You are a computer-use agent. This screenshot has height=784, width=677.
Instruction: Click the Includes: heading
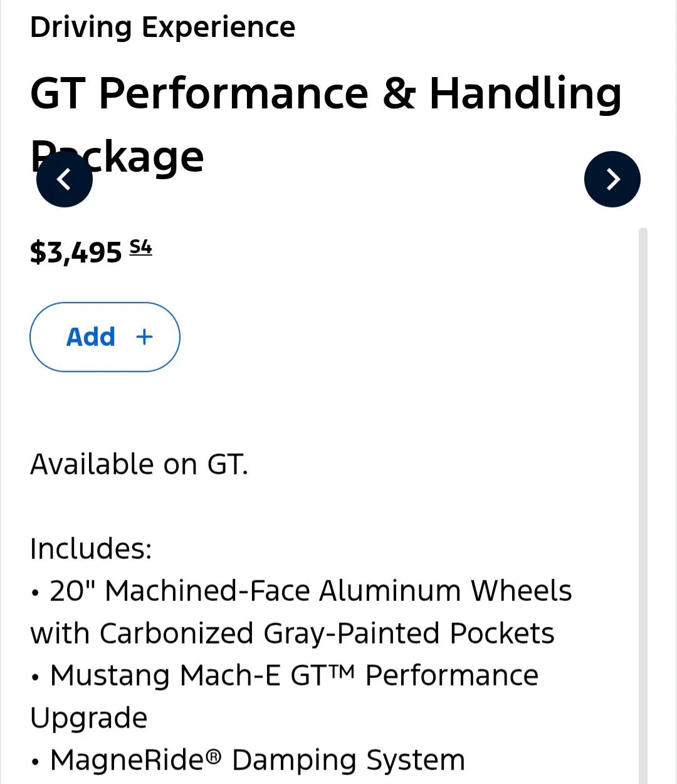(91, 548)
